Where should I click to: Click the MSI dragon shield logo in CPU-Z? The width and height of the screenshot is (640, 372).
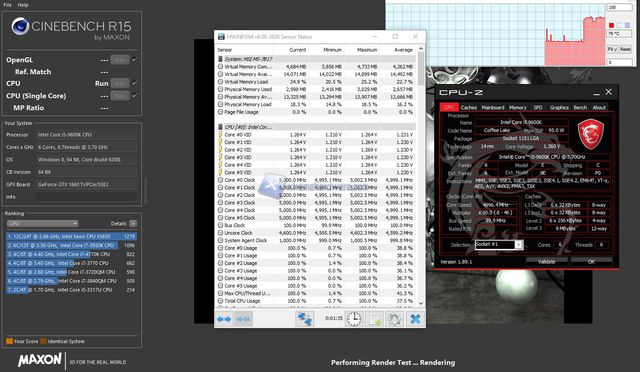(x=590, y=135)
